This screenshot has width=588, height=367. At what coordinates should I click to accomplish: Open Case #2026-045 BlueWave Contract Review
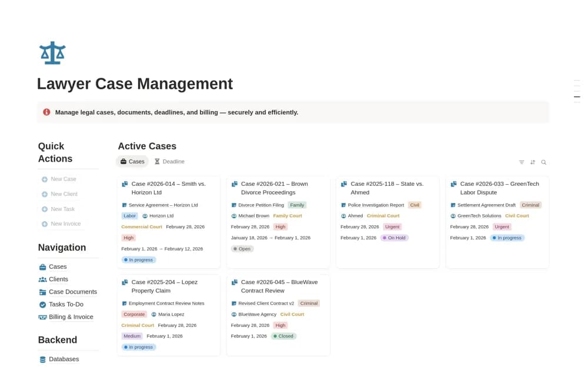point(279,286)
